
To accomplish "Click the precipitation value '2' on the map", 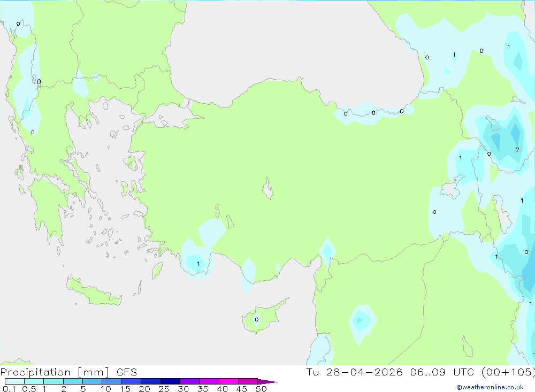I will click(517, 149).
